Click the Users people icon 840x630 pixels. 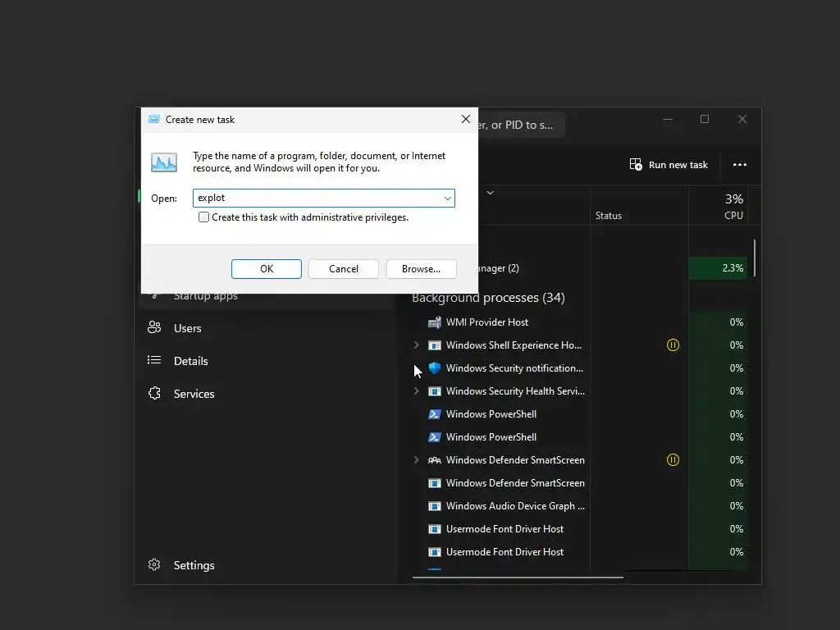[154, 327]
